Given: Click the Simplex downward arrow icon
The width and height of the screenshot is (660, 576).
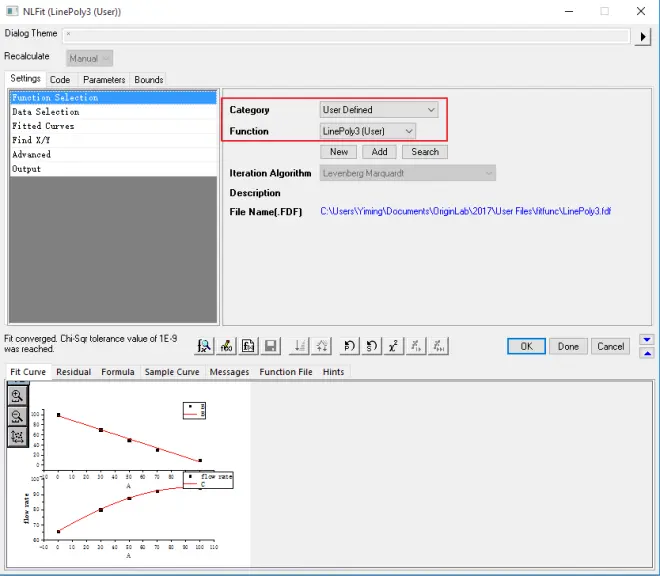Looking at the screenshot, I should coord(299,346).
